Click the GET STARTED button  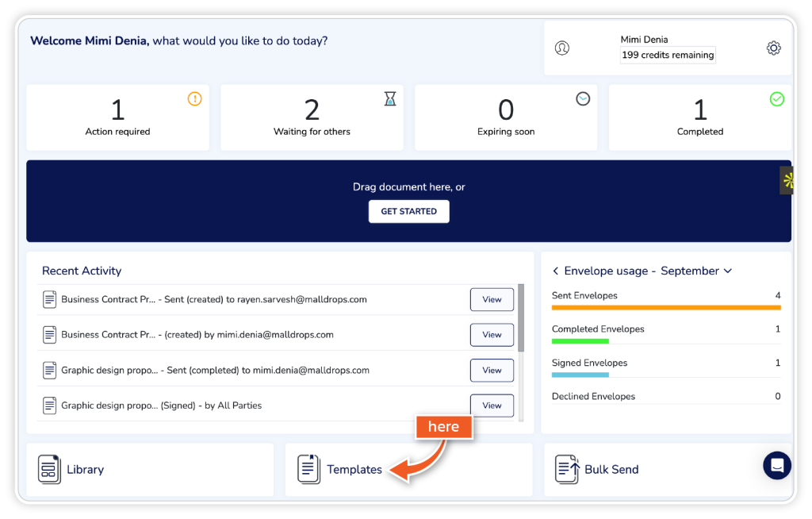coord(408,212)
